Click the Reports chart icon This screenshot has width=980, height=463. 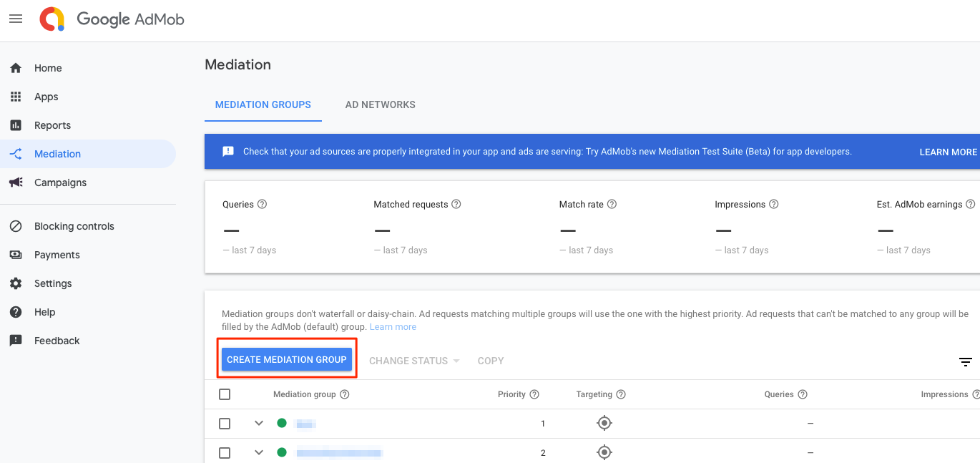[16, 125]
